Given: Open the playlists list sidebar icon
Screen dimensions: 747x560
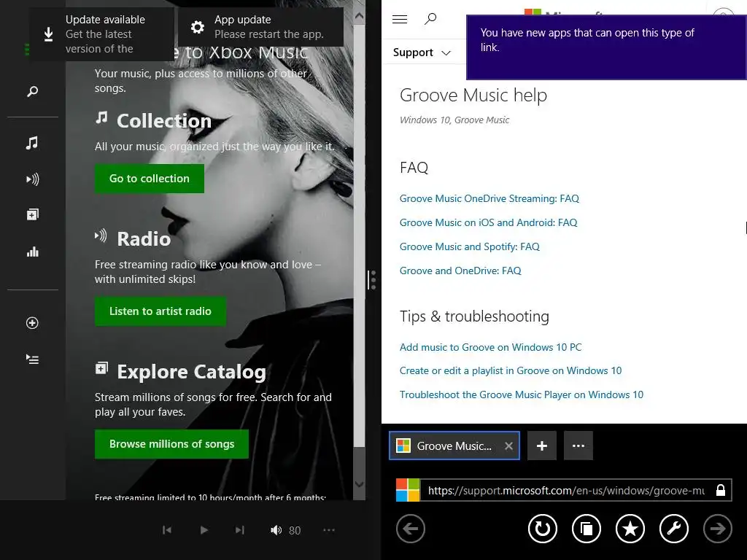Looking at the screenshot, I should pos(32,359).
